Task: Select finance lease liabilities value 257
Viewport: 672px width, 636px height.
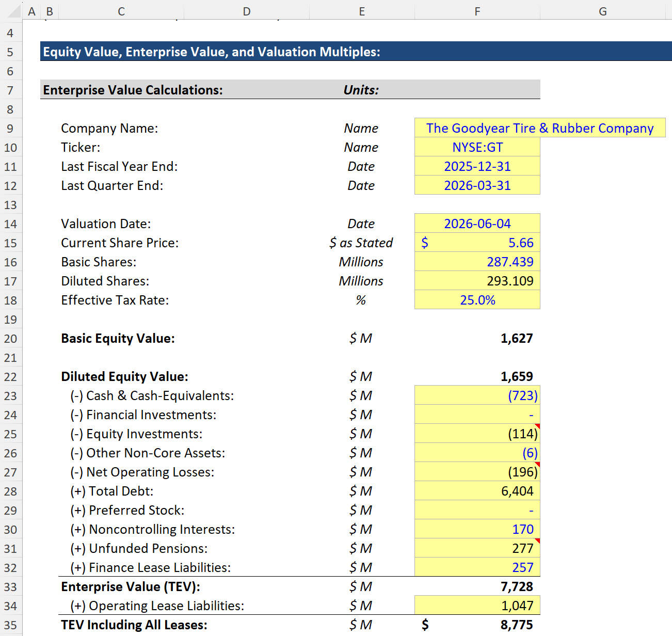Action: point(477,567)
